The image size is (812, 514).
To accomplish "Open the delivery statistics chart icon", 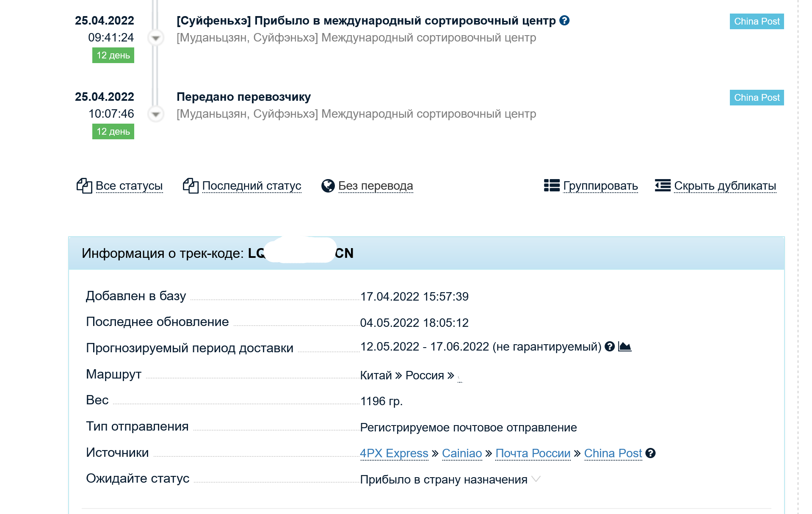I will coord(625,346).
